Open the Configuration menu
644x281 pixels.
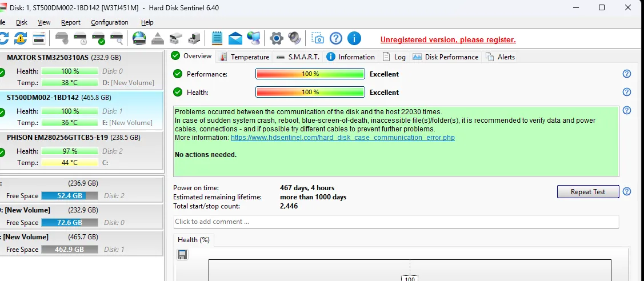point(110,22)
